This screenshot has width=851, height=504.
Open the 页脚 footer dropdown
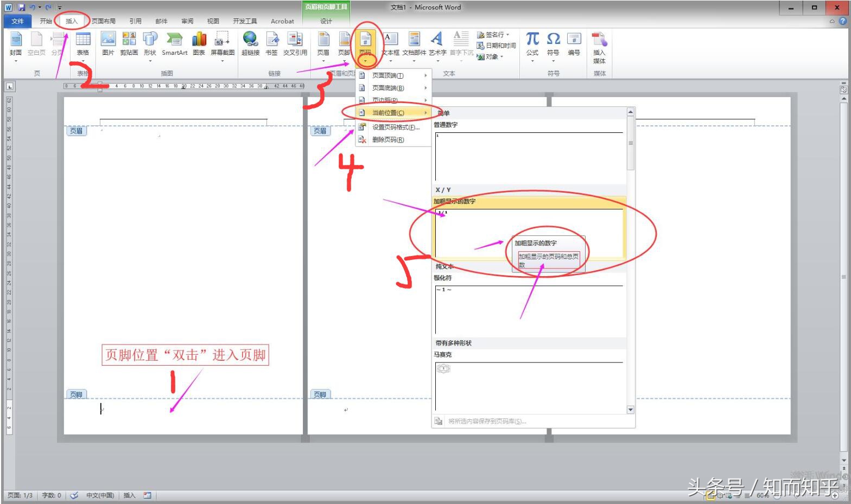[344, 46]
